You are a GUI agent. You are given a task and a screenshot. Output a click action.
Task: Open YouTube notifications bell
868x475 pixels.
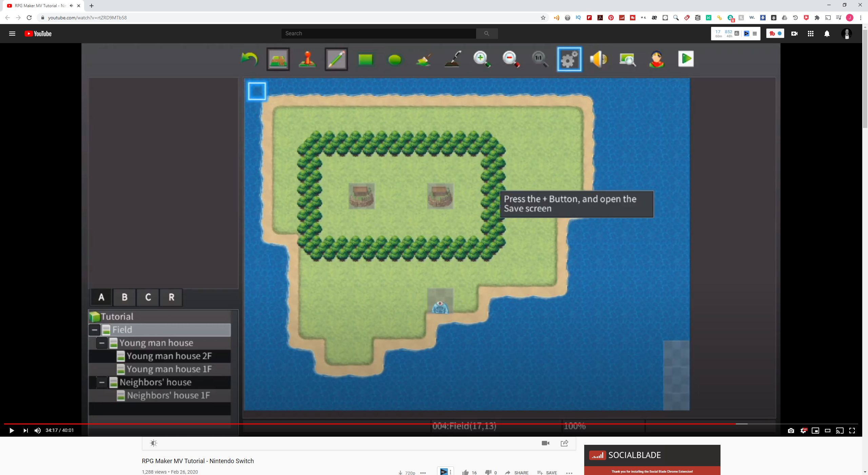(x=827, y=34)
